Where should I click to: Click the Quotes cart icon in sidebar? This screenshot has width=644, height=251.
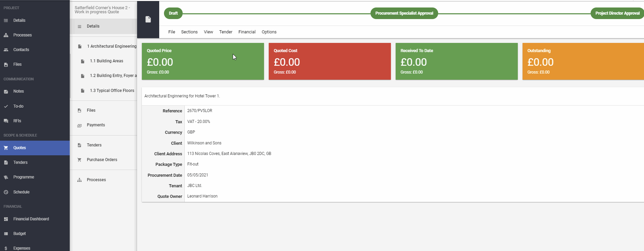pyautogui.click(x=6, y=148)
